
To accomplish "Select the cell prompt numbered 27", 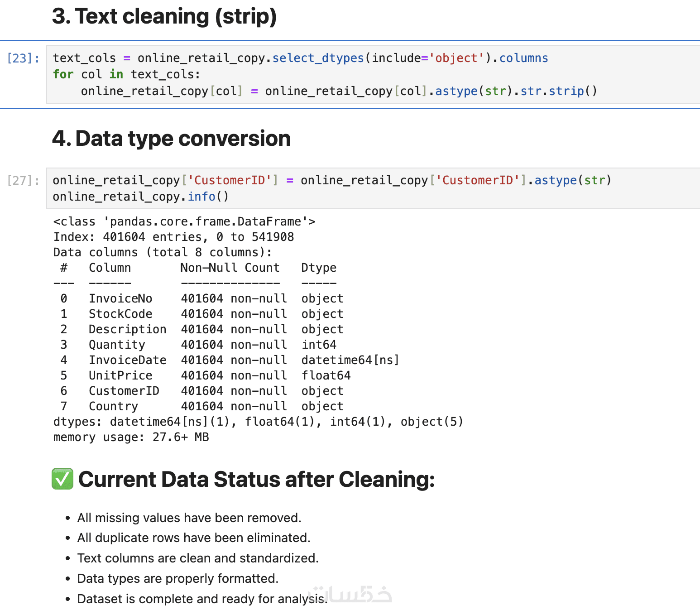I will coord(23,181).
